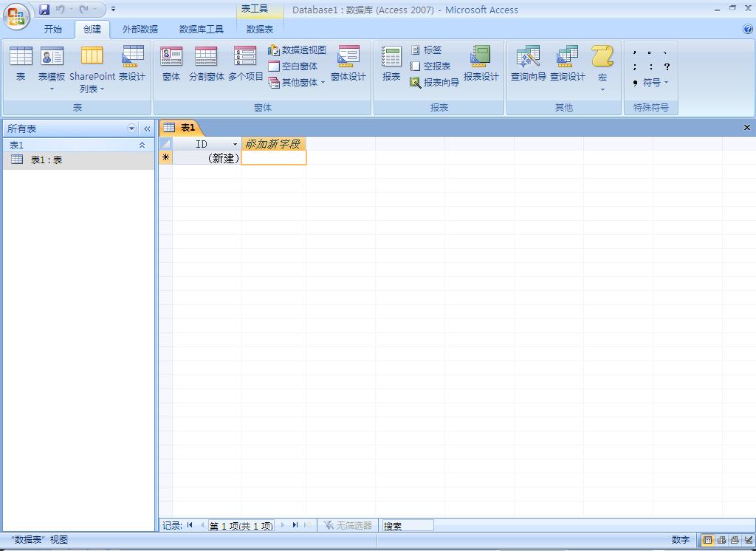The height and width of the screenshot is (551, 756).
Task: Switch to PivotTable view status icon
Action: [x=721, y=540]
